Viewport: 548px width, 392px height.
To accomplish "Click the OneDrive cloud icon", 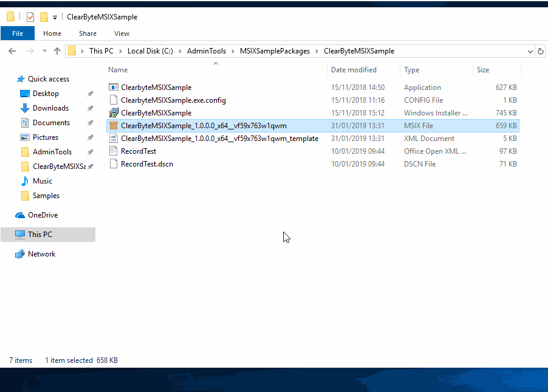I will [x=20, y=215].
